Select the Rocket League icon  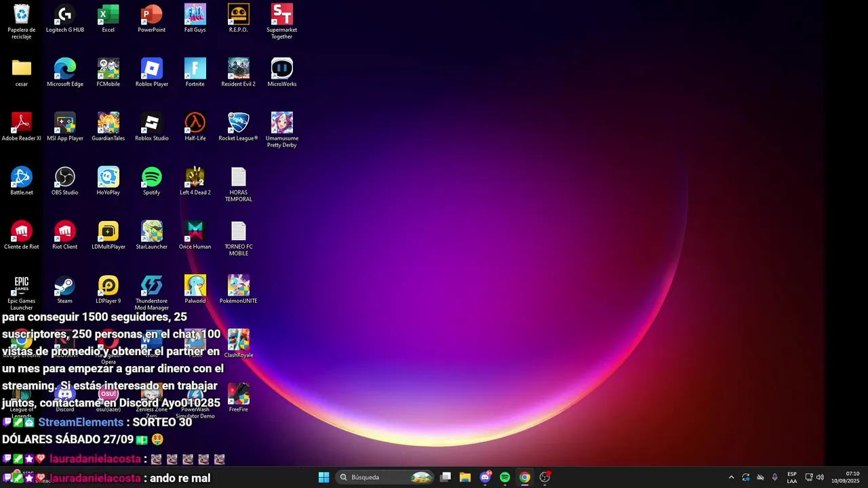[239, 127]
